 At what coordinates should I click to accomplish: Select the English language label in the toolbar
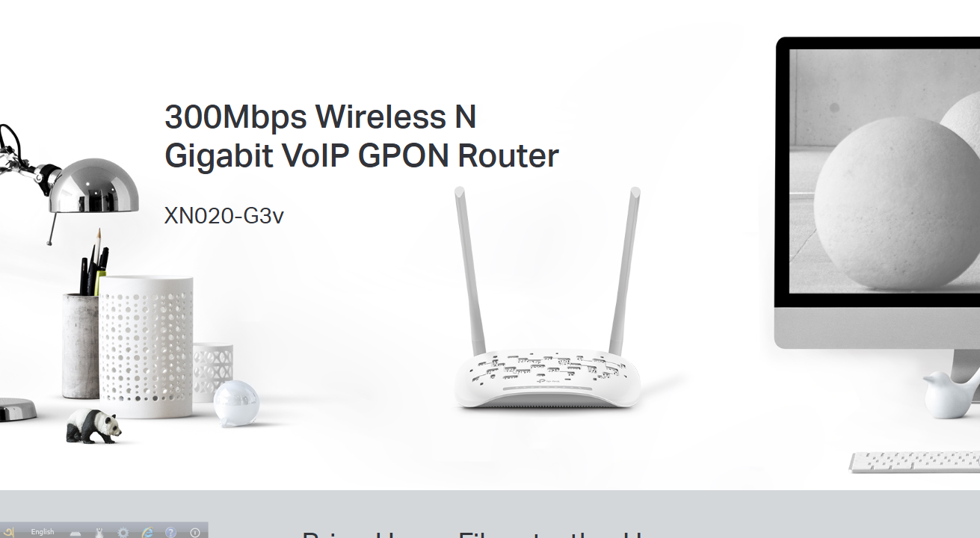pyautogui.click(x=43, y=532)
